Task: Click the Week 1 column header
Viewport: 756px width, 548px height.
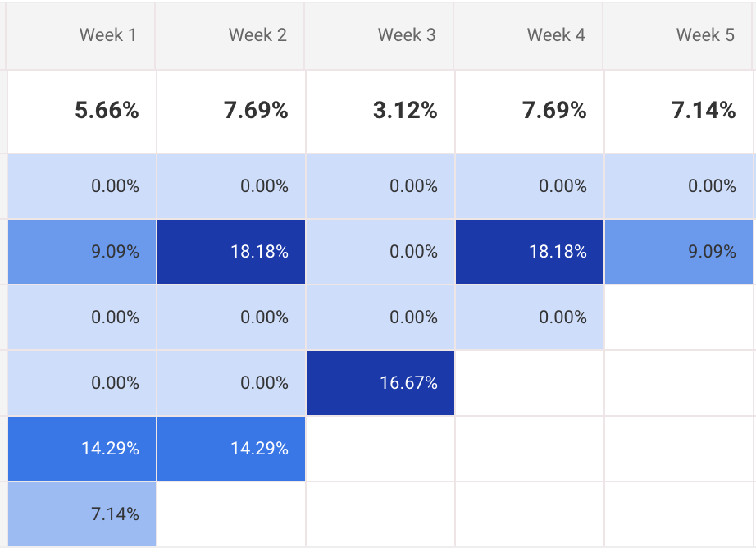Action: click(x=107, y=35)
